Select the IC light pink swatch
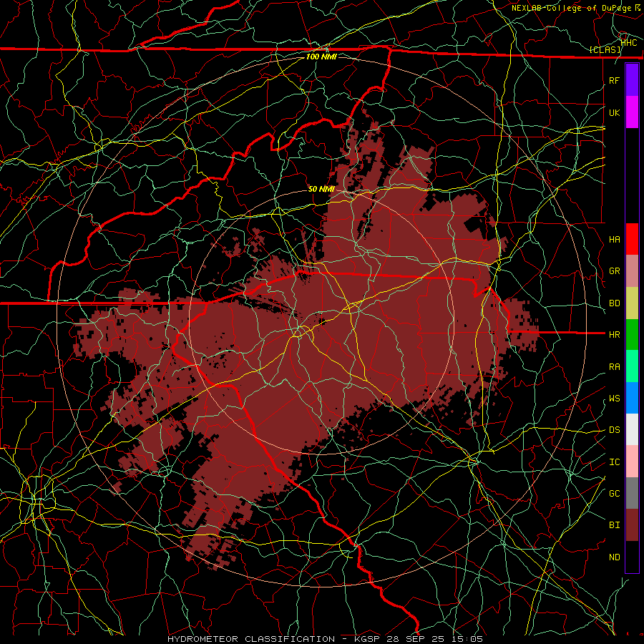This screenshot has width=644, height=644. [x=632, y=462]
